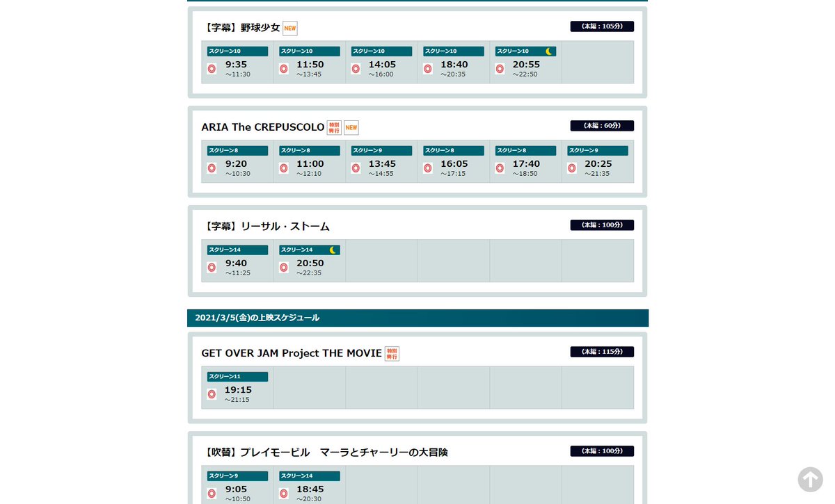Click the 2021/3/5(金)の上映スケジュール header bar
The width and height of the screenshot is (835, 504).
click(417, 318)
